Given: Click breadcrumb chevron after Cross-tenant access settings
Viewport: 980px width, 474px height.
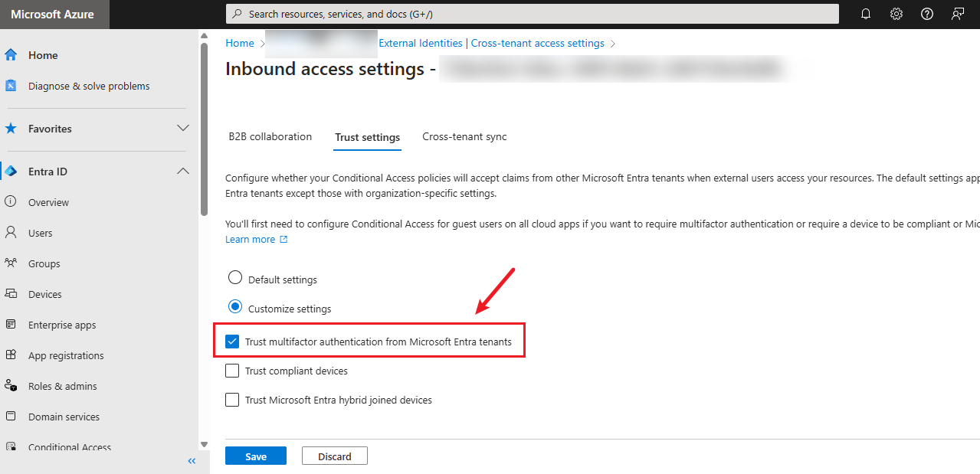Looking at the screenshot, I should click(612, 44).
